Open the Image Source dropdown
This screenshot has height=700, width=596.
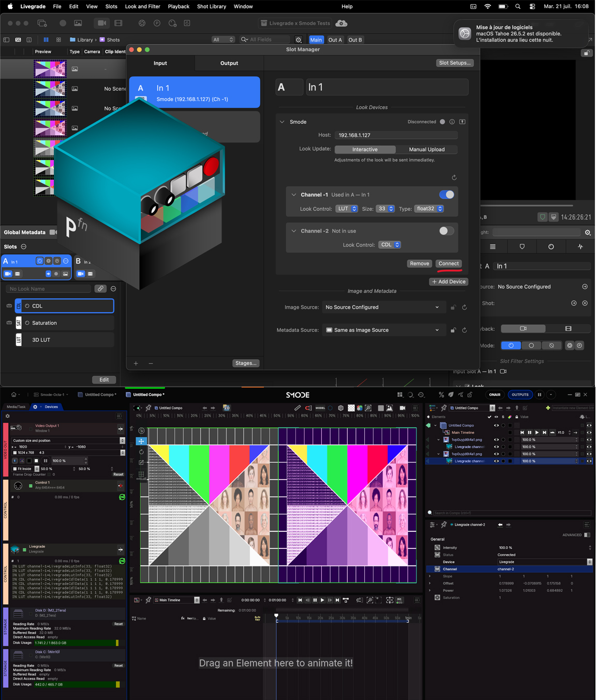(x=383, y=308)
